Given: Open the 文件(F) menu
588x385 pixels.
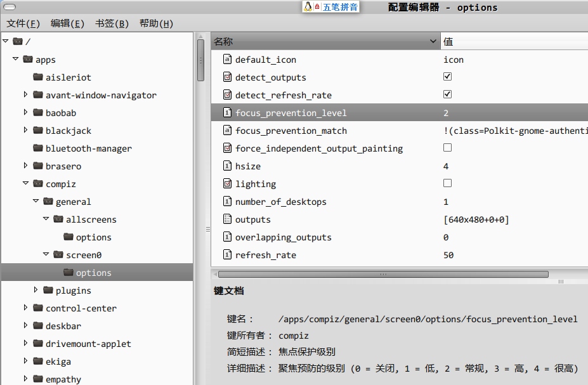Looking at the screenshot, I should click(x=23, y=23).
